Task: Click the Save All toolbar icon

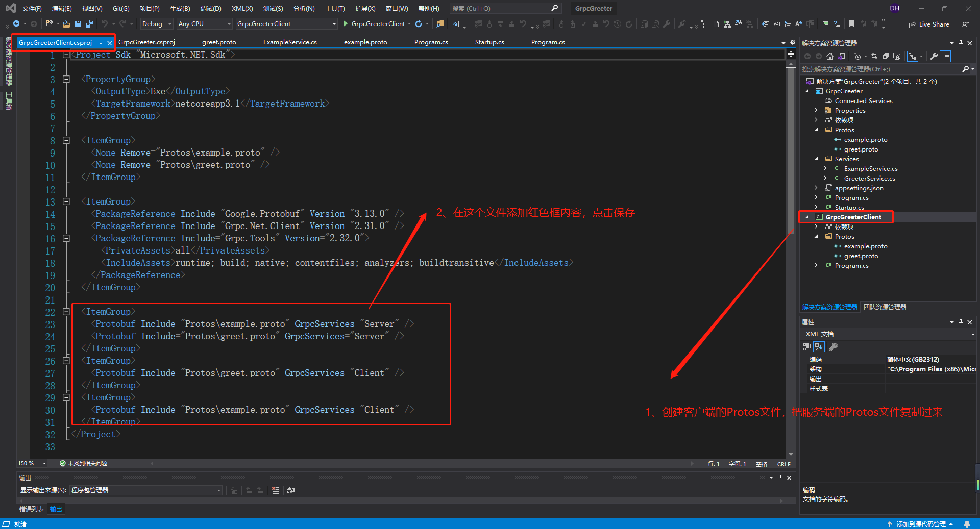Action: click(x=89, y=24)
